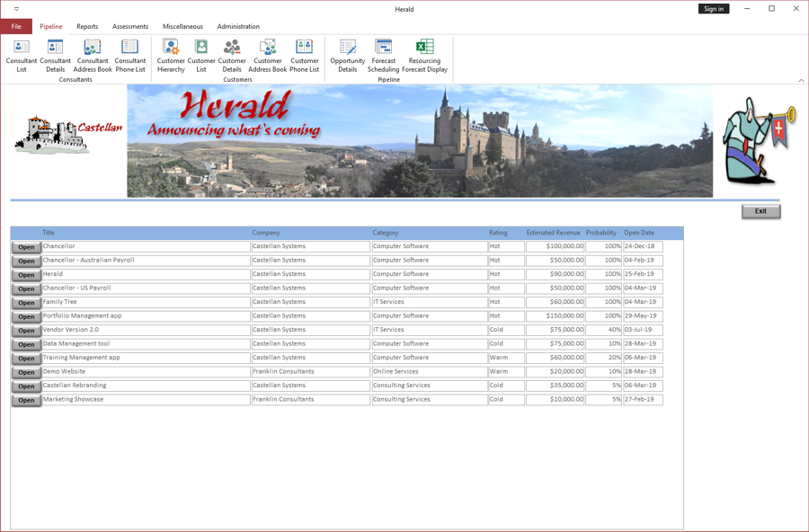Open the Customer Hierarchy view

pyautogui.click(x=171, y=56)
